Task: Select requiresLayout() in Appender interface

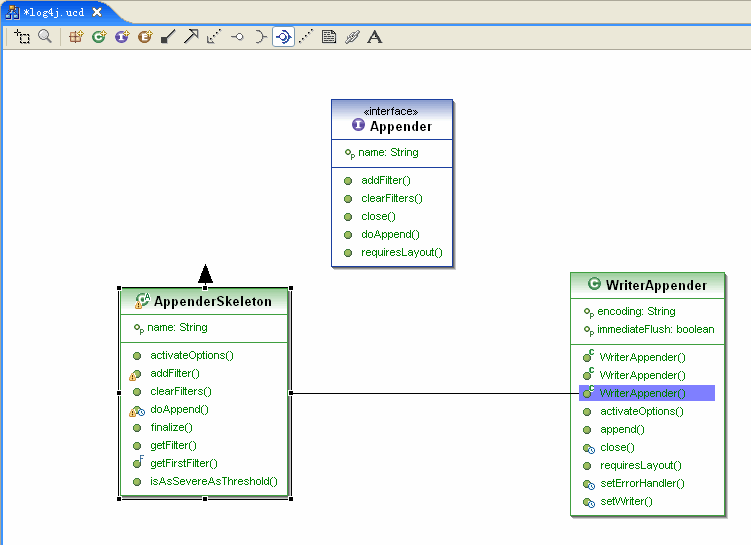Action: pos(402,252)
